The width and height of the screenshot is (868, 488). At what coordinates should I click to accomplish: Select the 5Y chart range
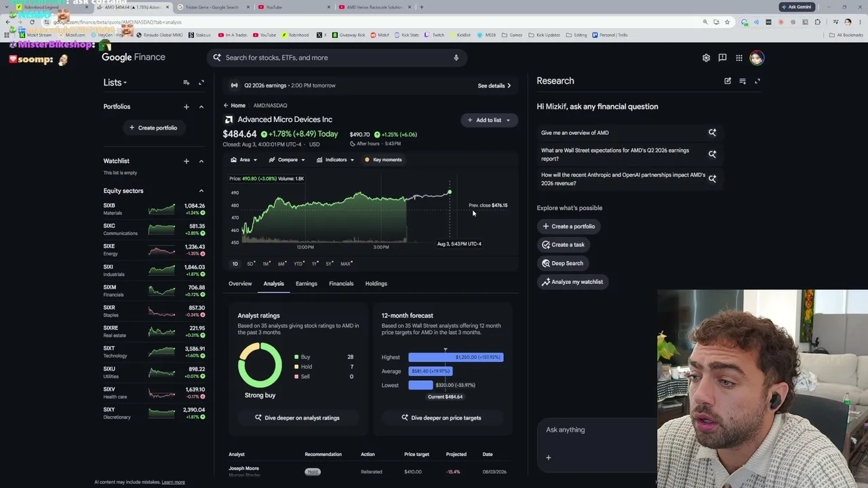pyautogui.click(x=330, y=264)
